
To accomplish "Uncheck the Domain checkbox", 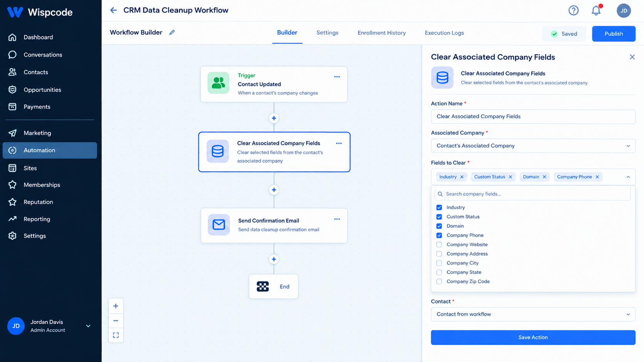I will pos(439,226).
